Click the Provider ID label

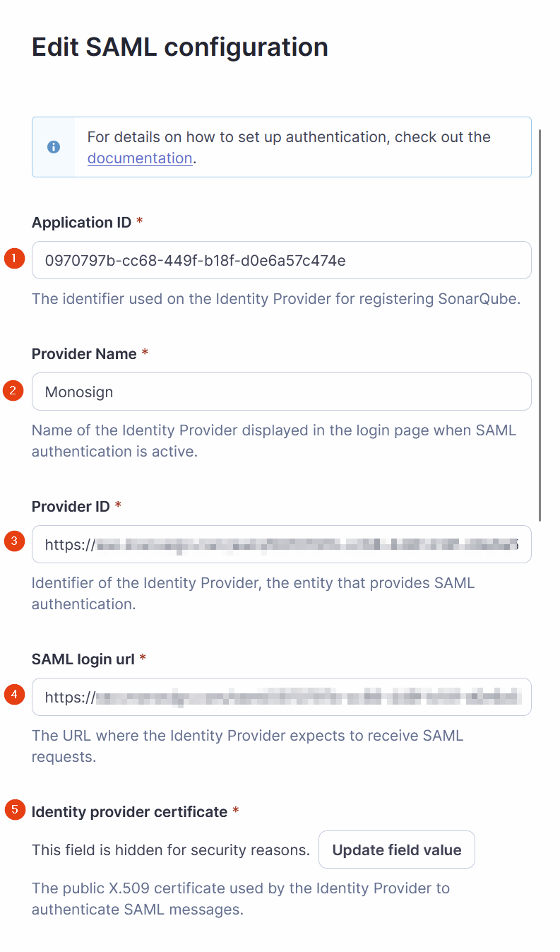tap(71, 507)
